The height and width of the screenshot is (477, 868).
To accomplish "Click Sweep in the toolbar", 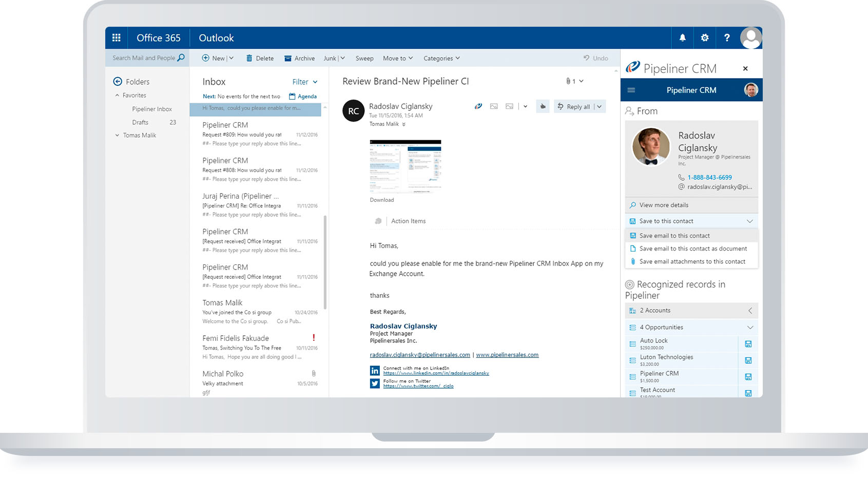I will click(x=364, y=58).
